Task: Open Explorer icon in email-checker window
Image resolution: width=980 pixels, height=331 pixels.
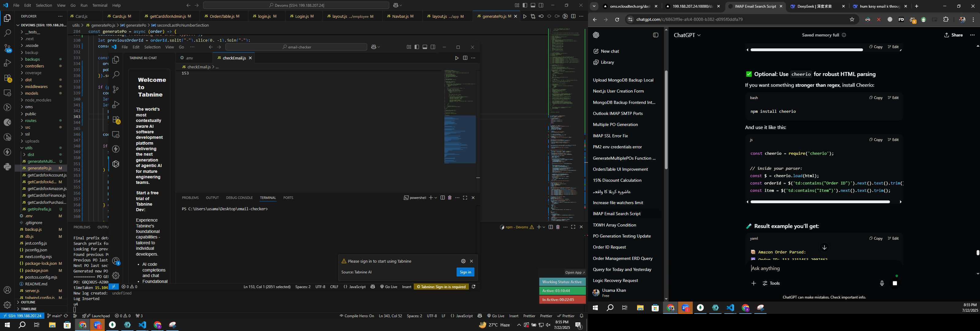Action: coord(116,60)
